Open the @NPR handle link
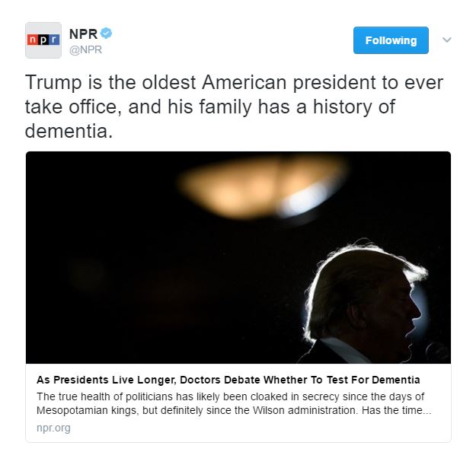This screenshot has width=476, height=452. pyautogui.click(x=85, y=49)
